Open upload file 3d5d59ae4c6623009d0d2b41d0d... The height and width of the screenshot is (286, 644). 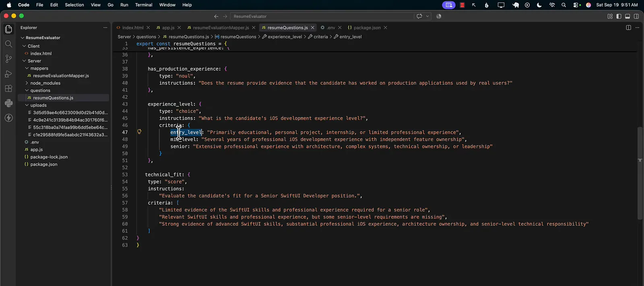(x=70, y=112)
